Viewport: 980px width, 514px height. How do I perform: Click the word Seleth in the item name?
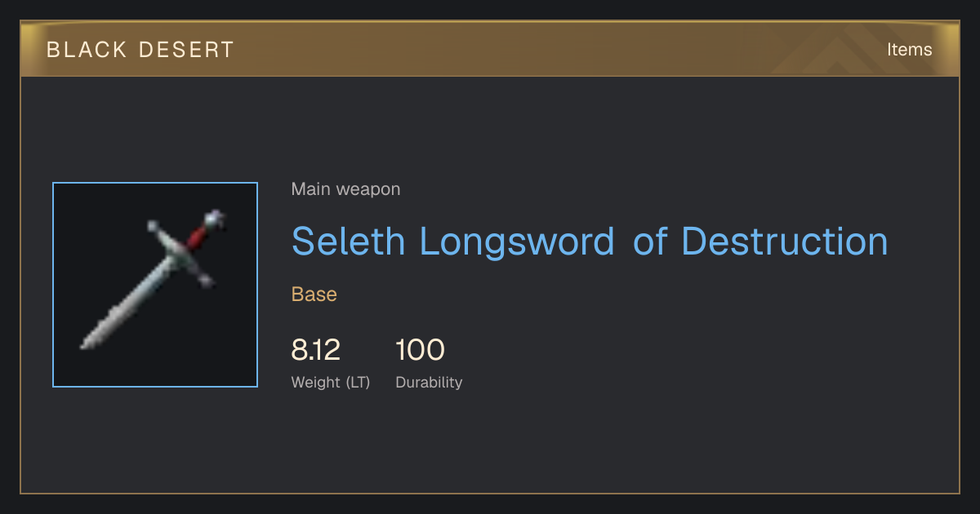point(348,241)
